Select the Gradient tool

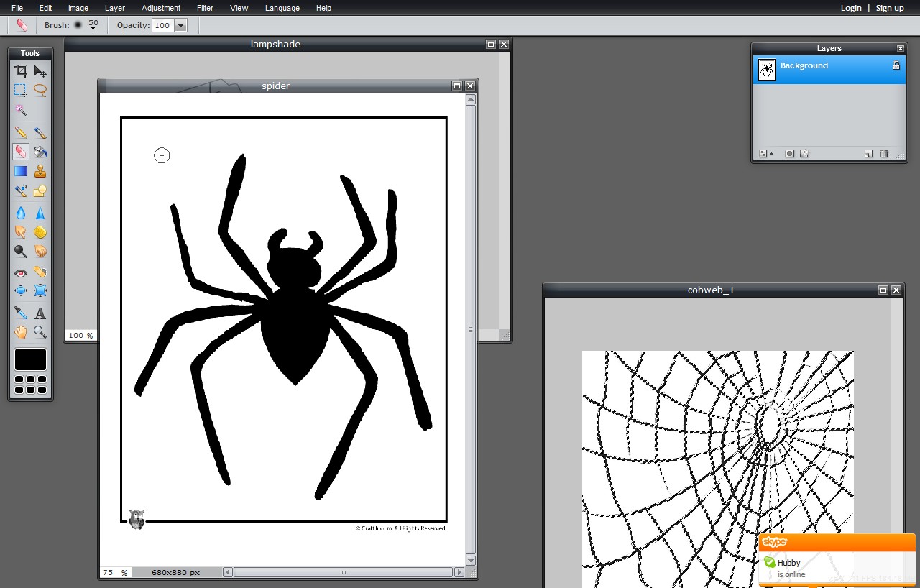[21, 171]
